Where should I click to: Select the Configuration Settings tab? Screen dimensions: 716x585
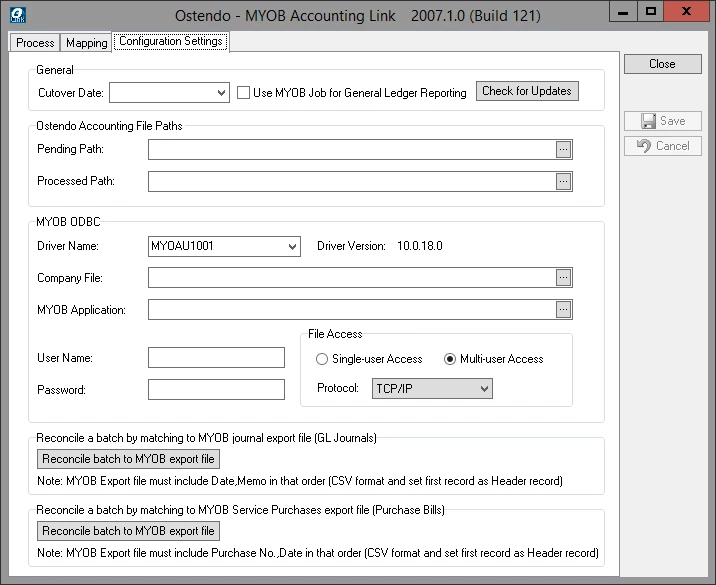point(171,41)
